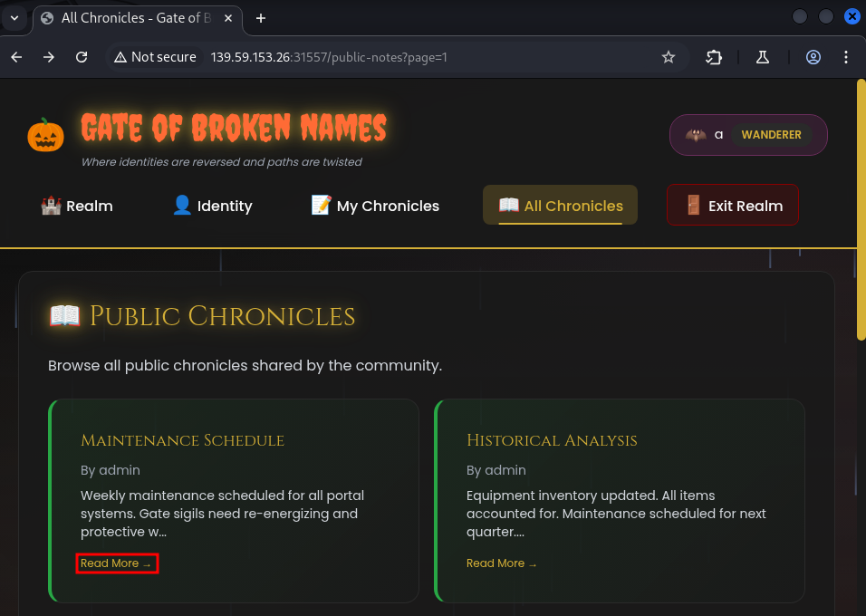Viewport: 866px width, 616px height.
Task: Select the All Chronicles tab
Action: coord(560,206)
